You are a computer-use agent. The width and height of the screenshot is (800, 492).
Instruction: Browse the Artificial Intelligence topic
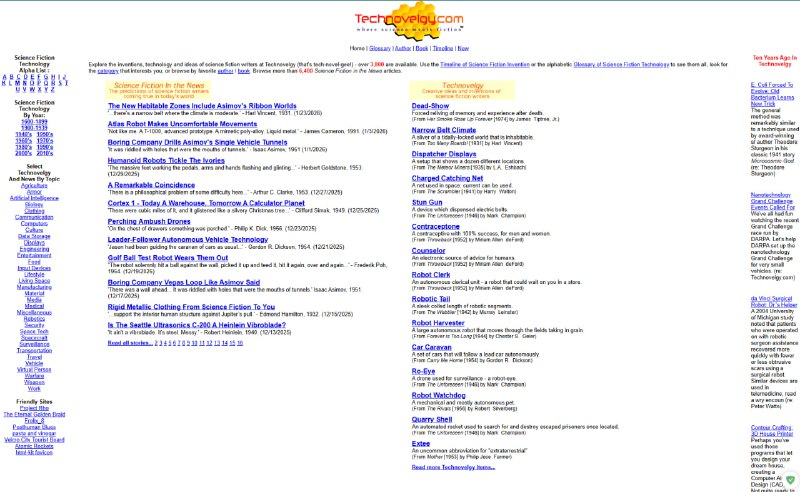(x=34, y=198)
